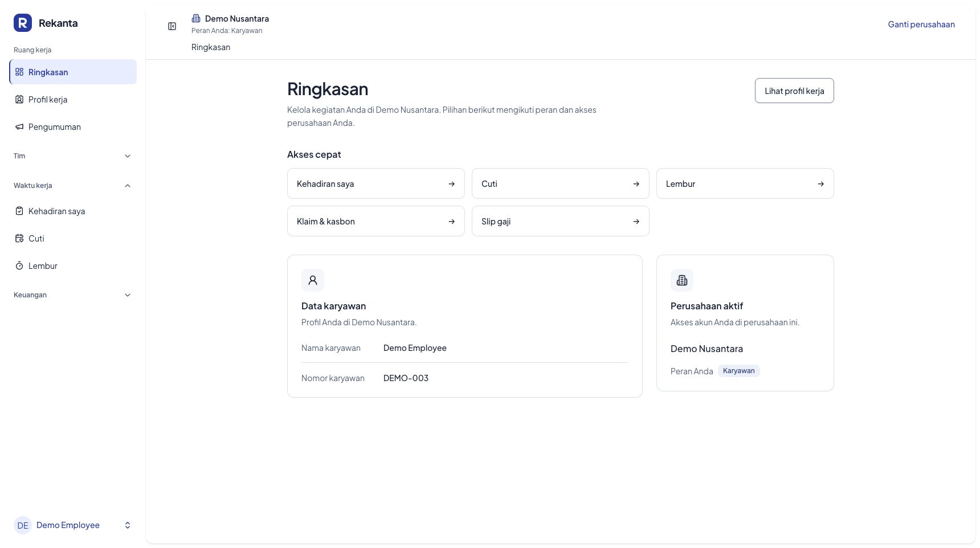Click the Pengumuman megaphone icon
The image size is (980, 548).
(x=19, y=126)
